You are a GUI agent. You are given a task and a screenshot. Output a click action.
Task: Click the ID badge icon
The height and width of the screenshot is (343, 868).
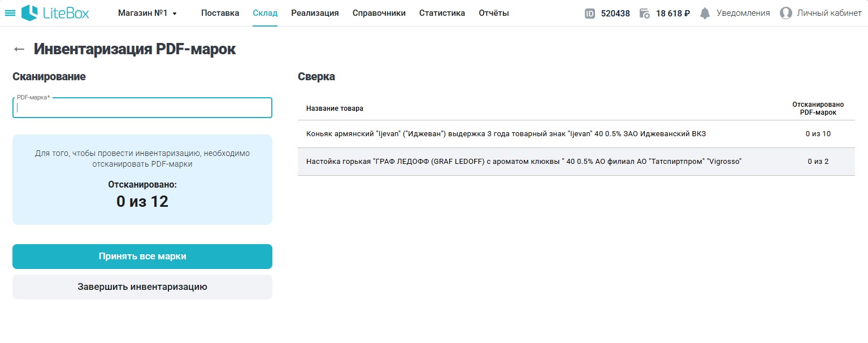pyautogui.click(x=590, y=14)
